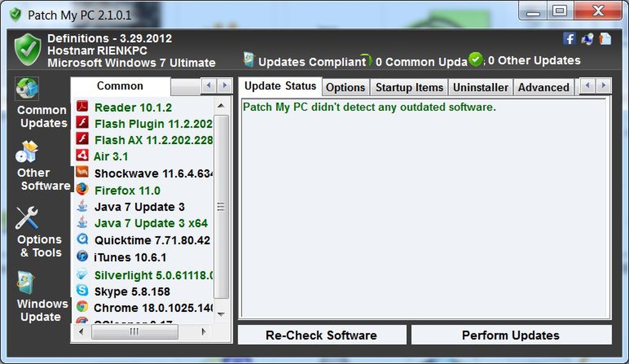Viewport: 629px width, 364px height.
Task: Open the Startup Items tab
Action: 409,88
